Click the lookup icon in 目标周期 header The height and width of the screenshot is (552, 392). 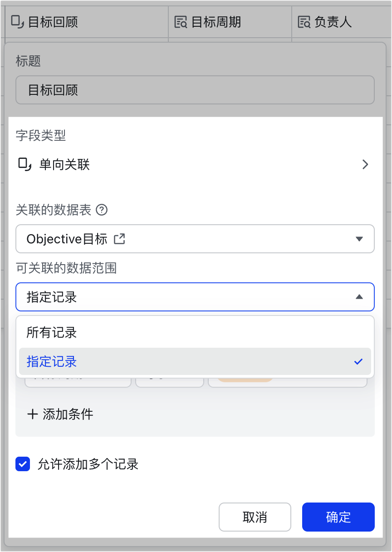(181, 22)
